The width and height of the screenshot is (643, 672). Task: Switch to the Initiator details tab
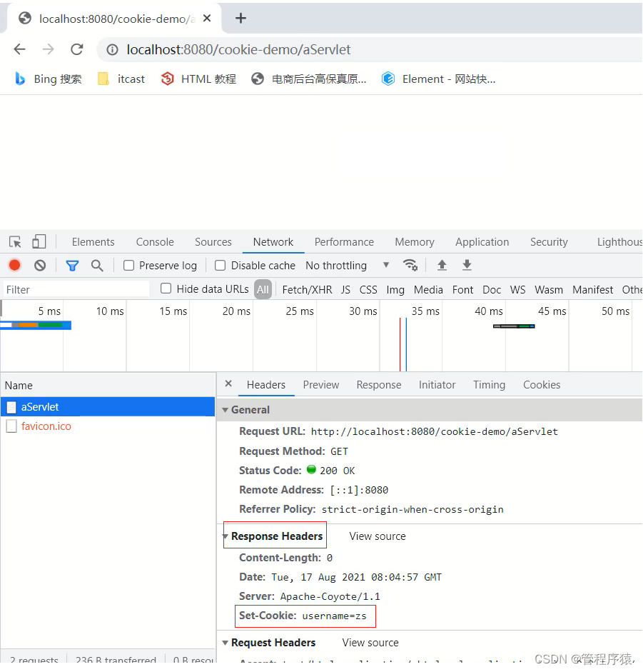pyautogui.click(x=437, y=385)
